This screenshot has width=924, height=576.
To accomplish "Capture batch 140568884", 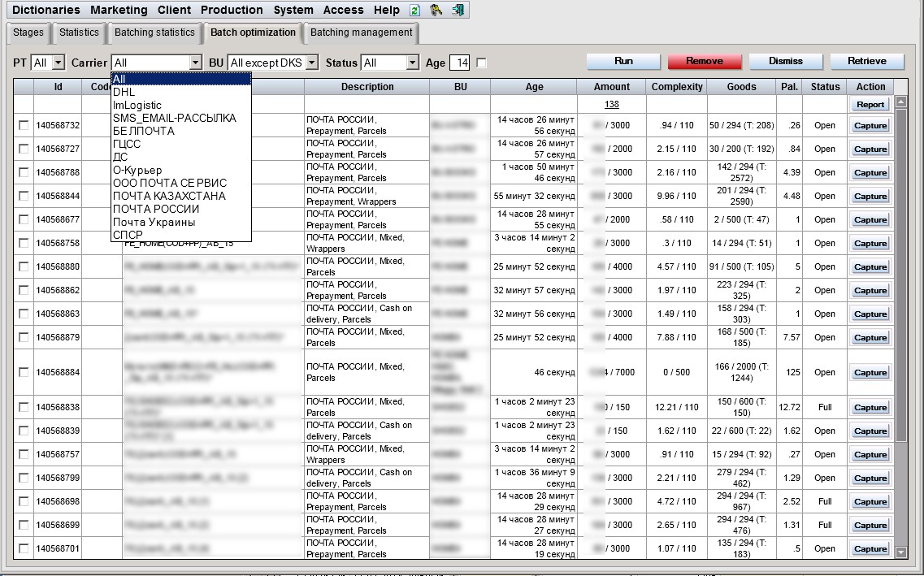I will point(870,372).
